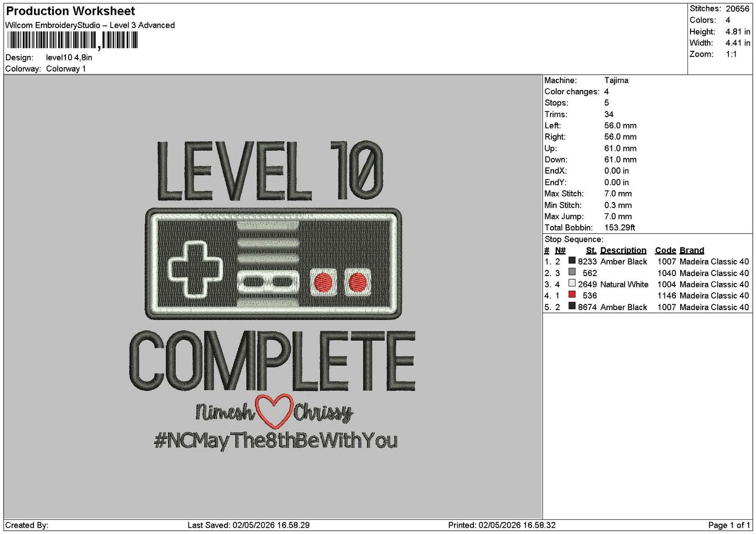Image resolution: width=756 pixels, height=534 pixels.
Task: Click the 'Code' column header
Action: (665, 251)
